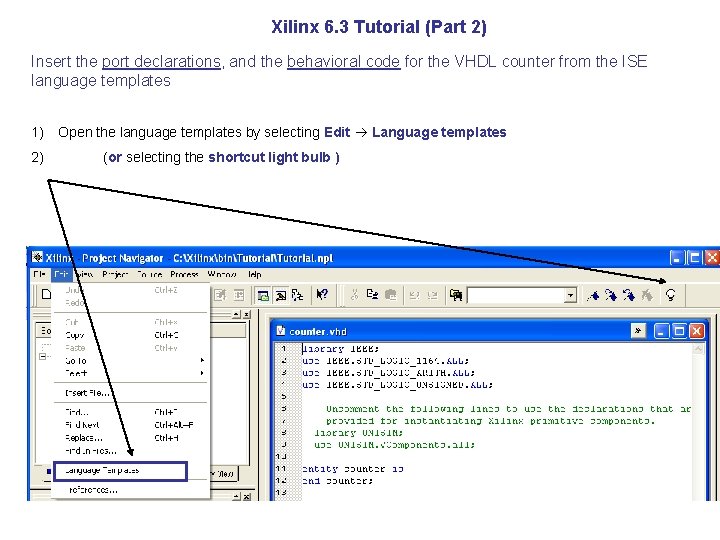Click the highlighted Edit menu

61,274
